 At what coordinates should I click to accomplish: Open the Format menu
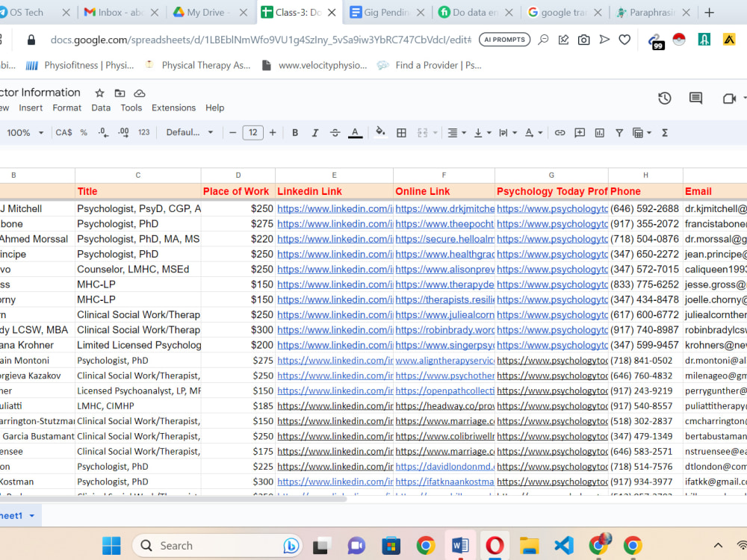pyautogui.click(x=66, y=108)
